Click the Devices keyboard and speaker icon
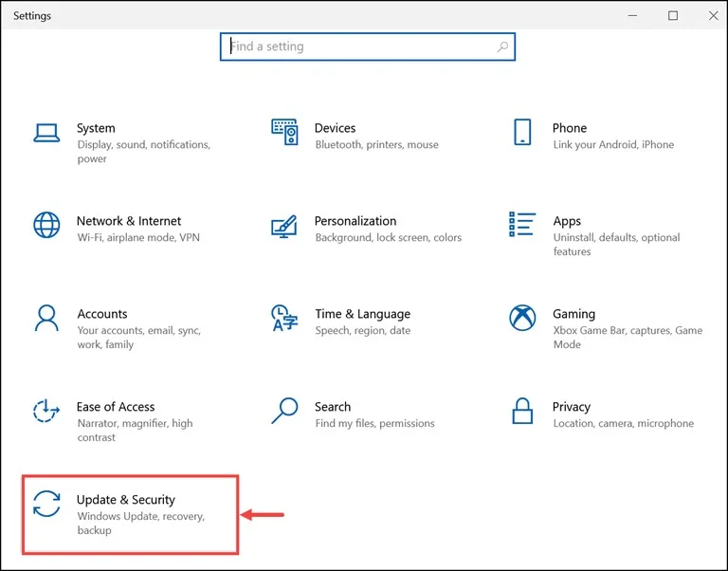 pyautogui.click(x=284, y=132)
